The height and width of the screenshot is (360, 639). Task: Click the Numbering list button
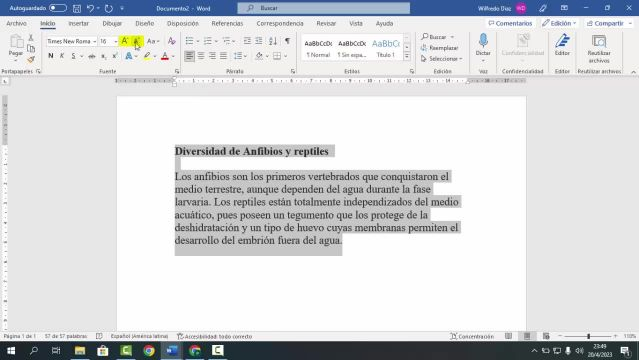click(208, 41)
